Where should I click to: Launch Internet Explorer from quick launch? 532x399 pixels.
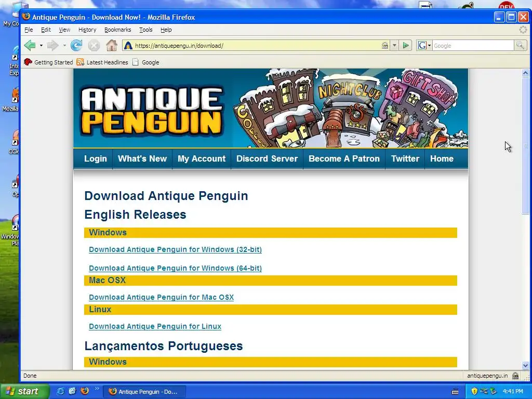(60, 391)
